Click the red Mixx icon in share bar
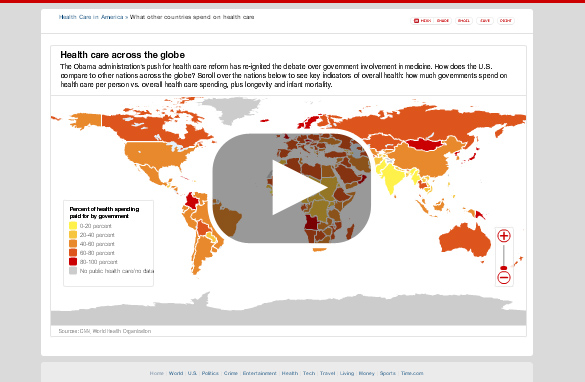This screenshot has width=585, height=382. click(x=416, y=21)
